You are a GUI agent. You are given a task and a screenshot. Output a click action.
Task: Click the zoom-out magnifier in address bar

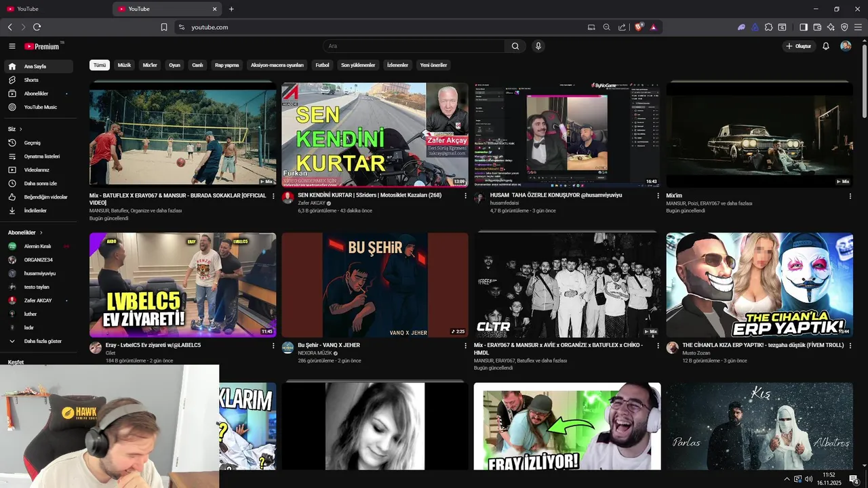606,27
